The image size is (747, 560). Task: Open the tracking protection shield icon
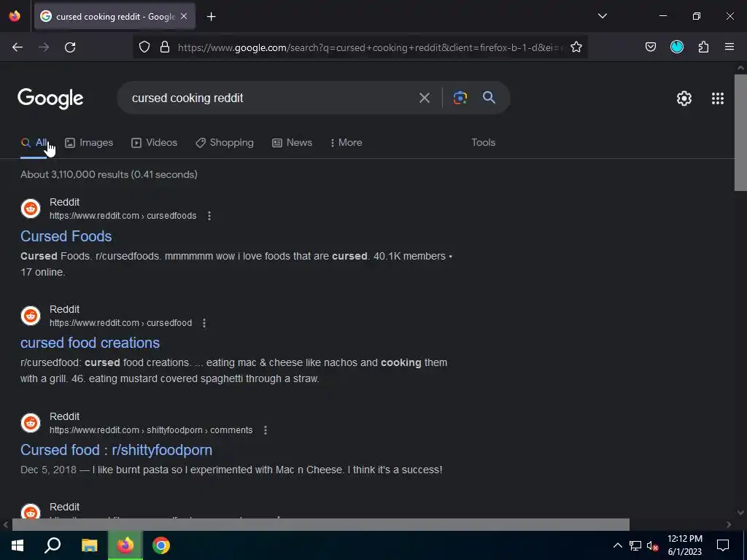[144, 47]
